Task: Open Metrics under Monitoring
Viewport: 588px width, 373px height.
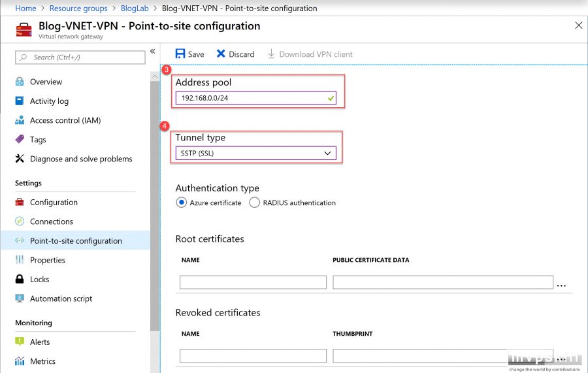Action: coord(42,361)
